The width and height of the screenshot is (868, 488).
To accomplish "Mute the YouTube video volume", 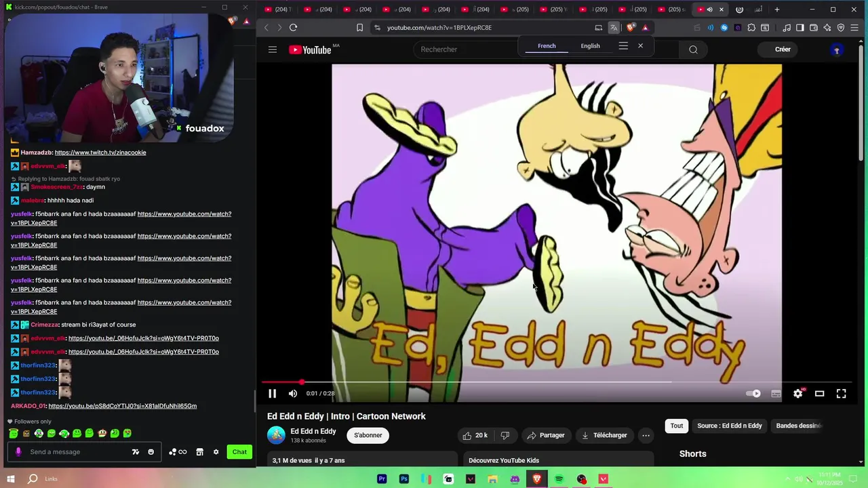I will pyautogui.click(x=293, y=393).
